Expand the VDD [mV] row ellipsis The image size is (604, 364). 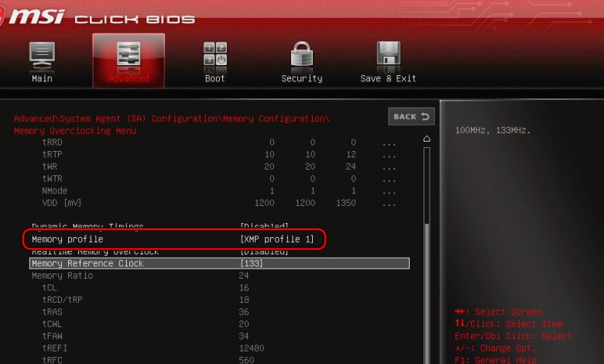pos(389,204)
